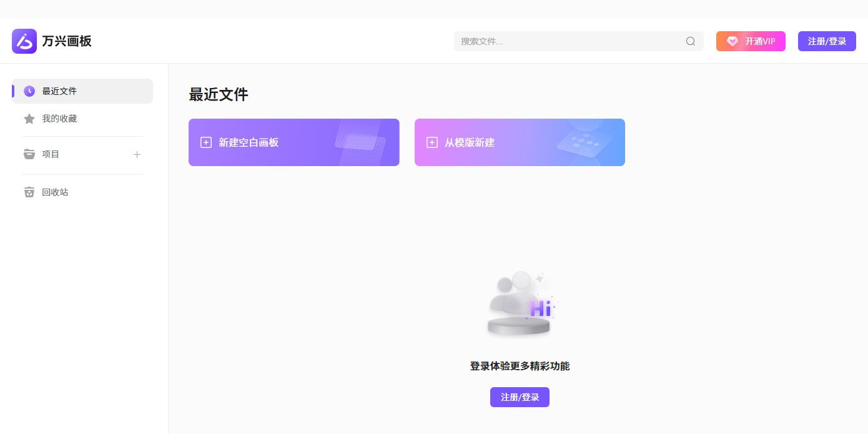Click the 注册/登录 button below the prompt text

520,397
